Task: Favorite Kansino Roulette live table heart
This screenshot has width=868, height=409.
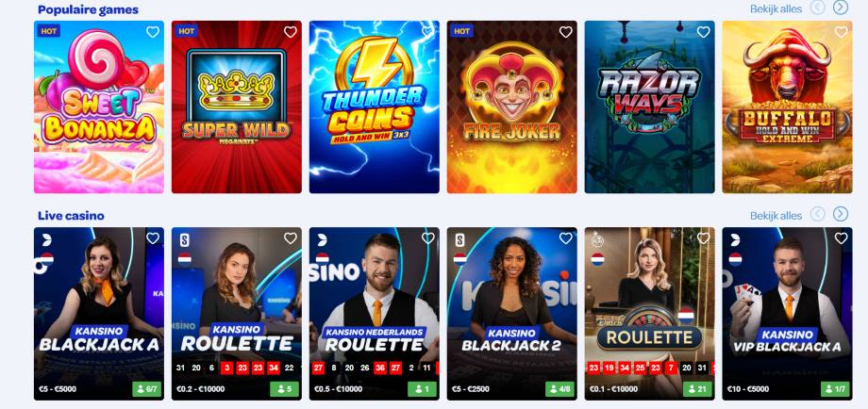Action: [291, 238]
